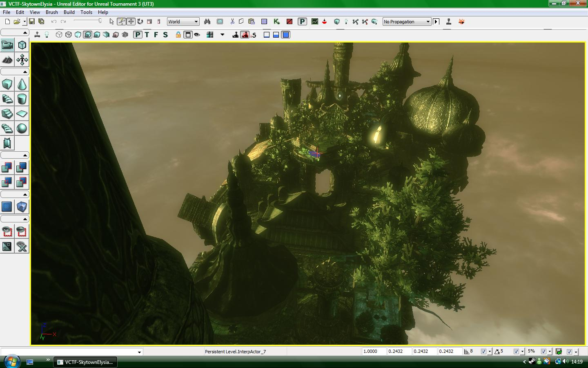
Task: Open the drag grid size dropdown arrow
Action: coord(490,351)
